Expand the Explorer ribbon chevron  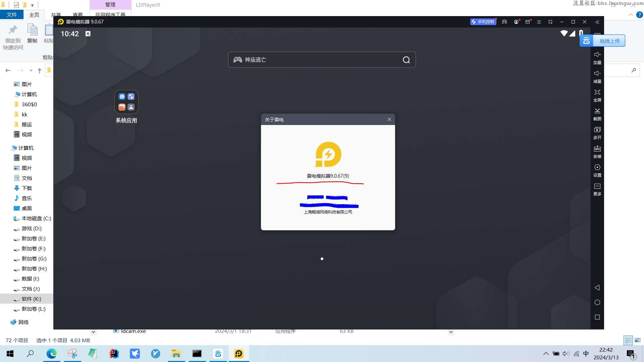(x=631, y=15)
